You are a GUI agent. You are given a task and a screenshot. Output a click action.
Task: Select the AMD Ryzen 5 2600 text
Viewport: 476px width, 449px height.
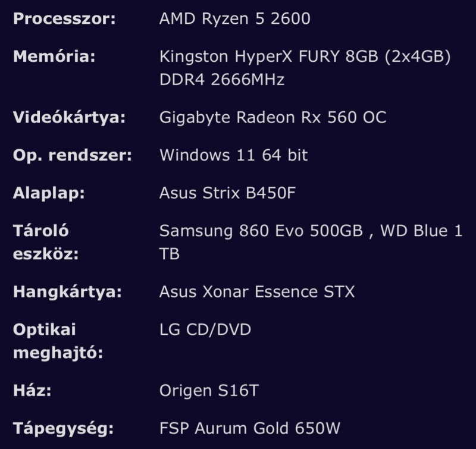pyautogui.click(x=234, y=18)
